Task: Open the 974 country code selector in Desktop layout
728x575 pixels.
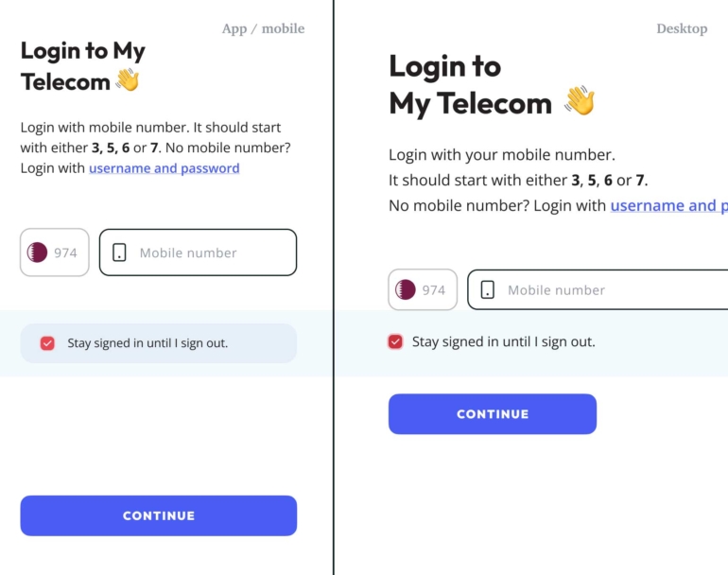Action: 423,289
